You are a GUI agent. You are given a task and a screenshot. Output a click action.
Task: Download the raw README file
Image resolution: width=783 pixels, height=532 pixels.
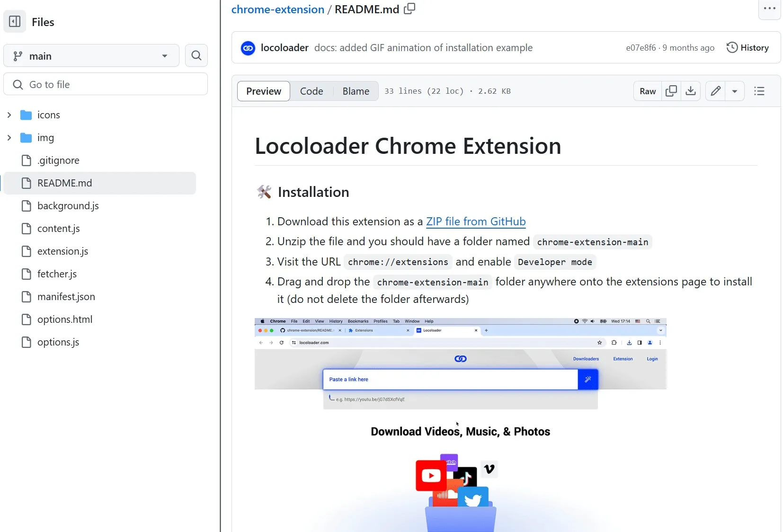point(691,91)
